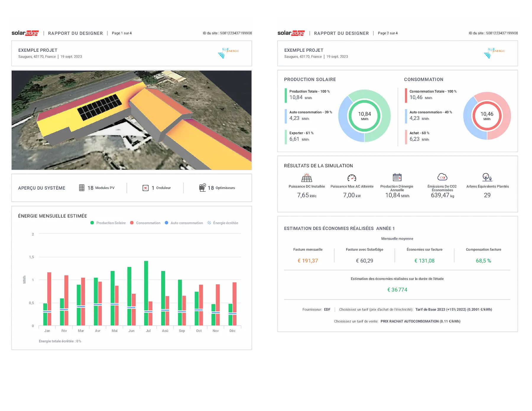Click the Onduleur inverter icon
Viewport: 532px width, 411px height.
145,188
